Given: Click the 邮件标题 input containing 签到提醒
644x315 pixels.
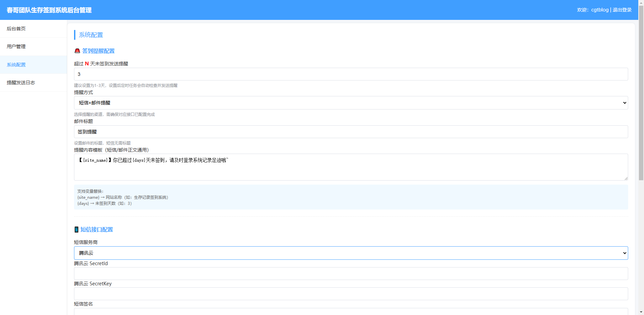Looking at the screenshot, I should pos(351,132).
